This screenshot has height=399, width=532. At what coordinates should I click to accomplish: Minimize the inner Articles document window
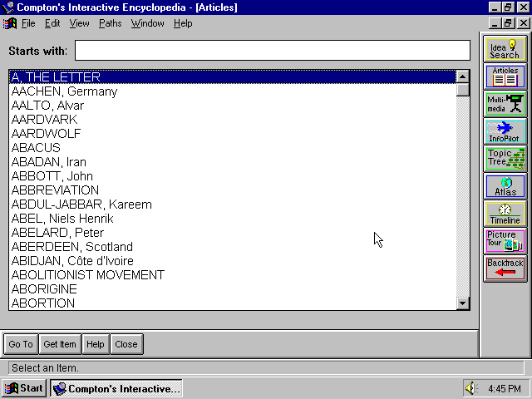(495, 23)
